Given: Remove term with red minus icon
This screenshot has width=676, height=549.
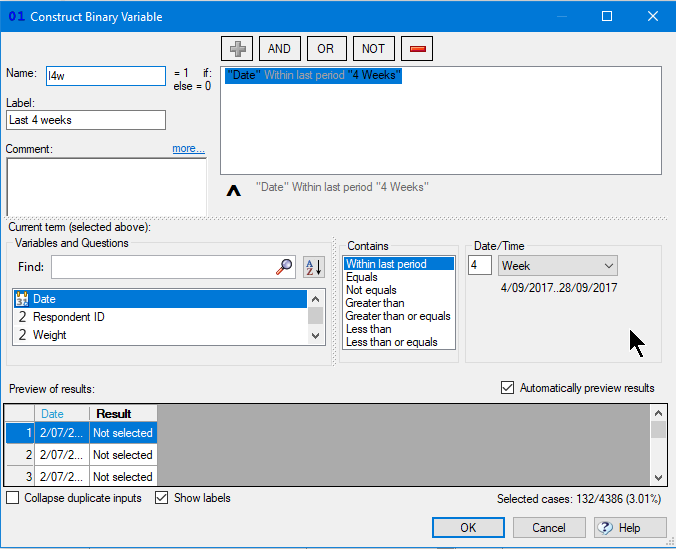Looking at the screenshot, I should click(417, 49).
